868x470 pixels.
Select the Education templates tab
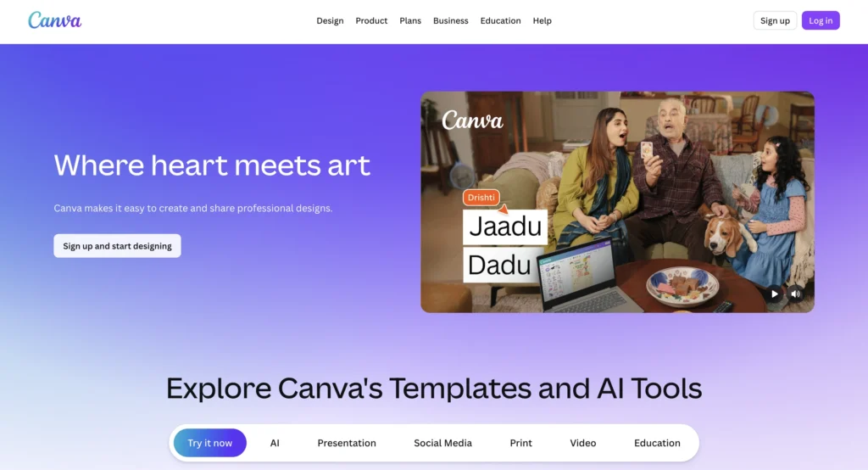[x=657, y=443]
